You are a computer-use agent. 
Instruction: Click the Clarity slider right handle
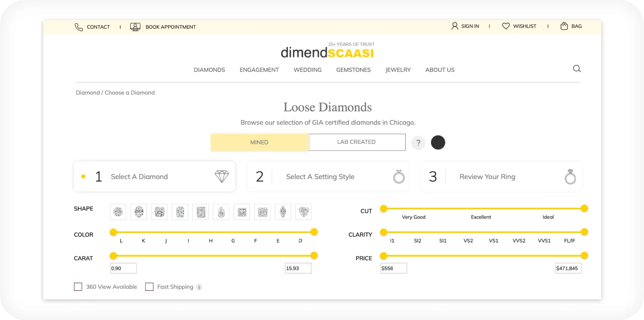[x=584, y=232]
